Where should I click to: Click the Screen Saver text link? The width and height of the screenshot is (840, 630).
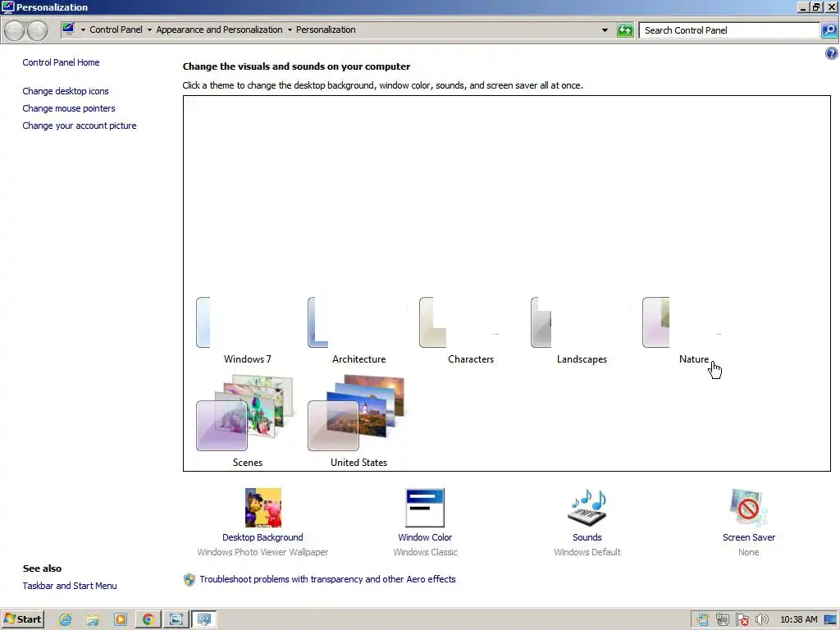[748, 537]
